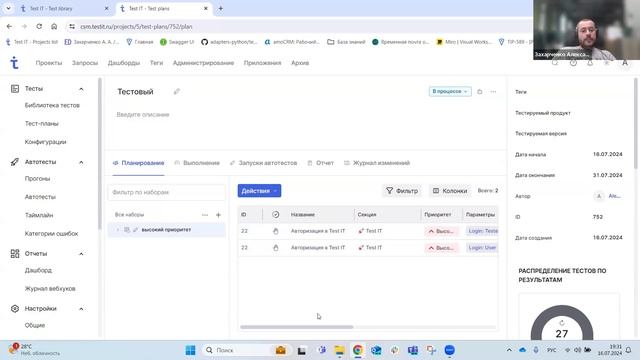Click the Фильтр button
The image size is (640, 360).
point(402,191)
